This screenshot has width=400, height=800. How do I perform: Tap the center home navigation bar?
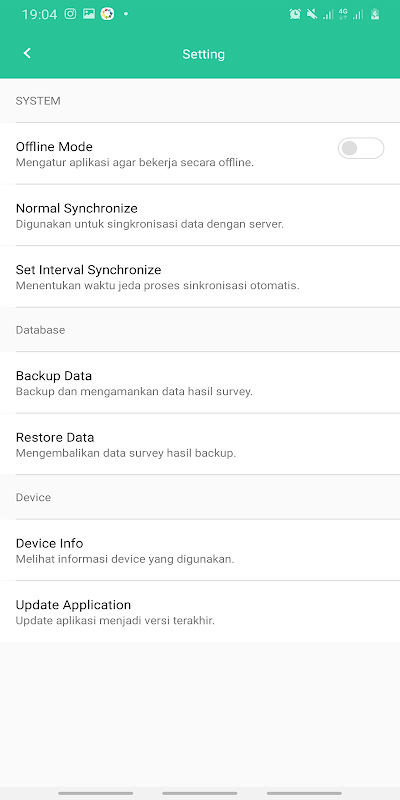pos(200,793)
